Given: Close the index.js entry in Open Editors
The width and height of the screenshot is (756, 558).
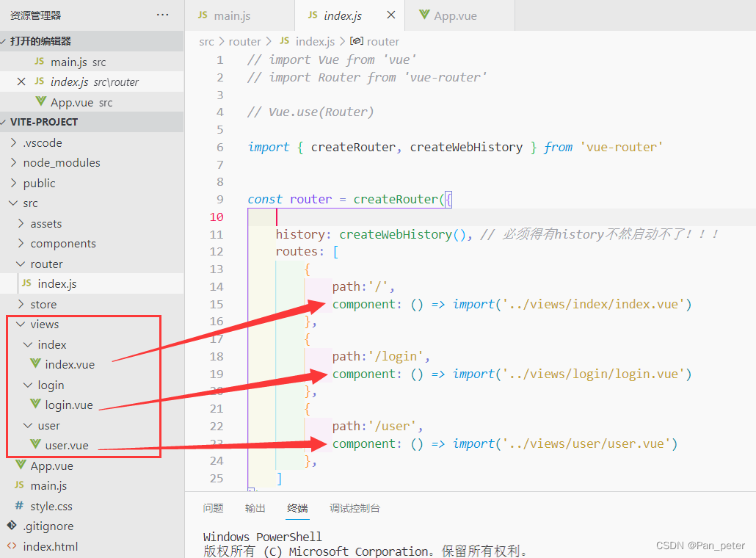Looking at the screenshot, I should (20, 81).
